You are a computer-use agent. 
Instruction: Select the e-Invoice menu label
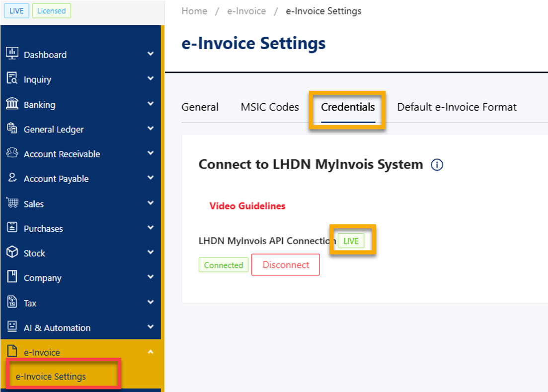pos(42,353)
